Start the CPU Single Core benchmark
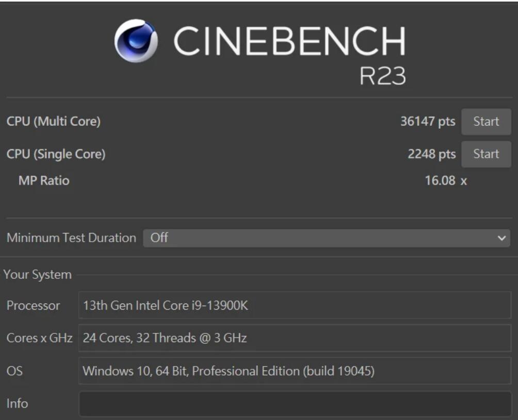 (486, 154)
